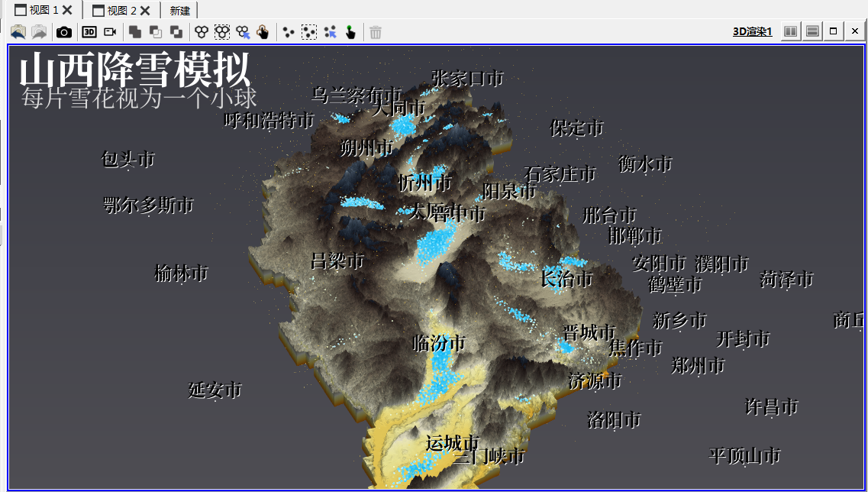Open the adjust camera (video camera) tool
The image size is (868, 492).
click(x=111, y=32)
